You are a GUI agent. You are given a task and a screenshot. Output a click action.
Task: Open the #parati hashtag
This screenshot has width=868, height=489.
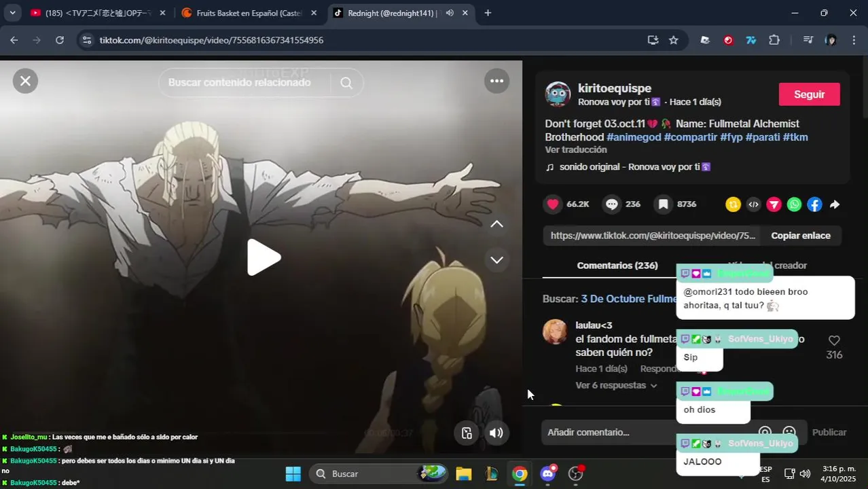pyautogui.click(x=763, y=137)
